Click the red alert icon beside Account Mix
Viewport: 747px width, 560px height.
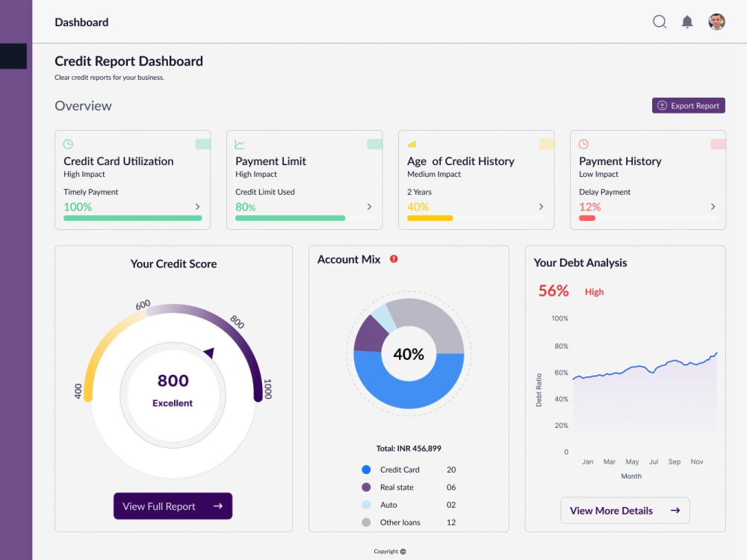point(394,259)
